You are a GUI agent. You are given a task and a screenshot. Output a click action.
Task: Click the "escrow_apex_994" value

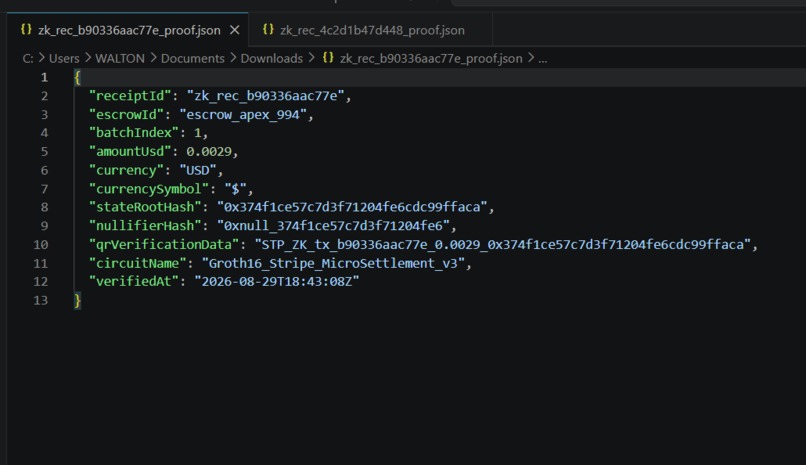tap(243, 115)
